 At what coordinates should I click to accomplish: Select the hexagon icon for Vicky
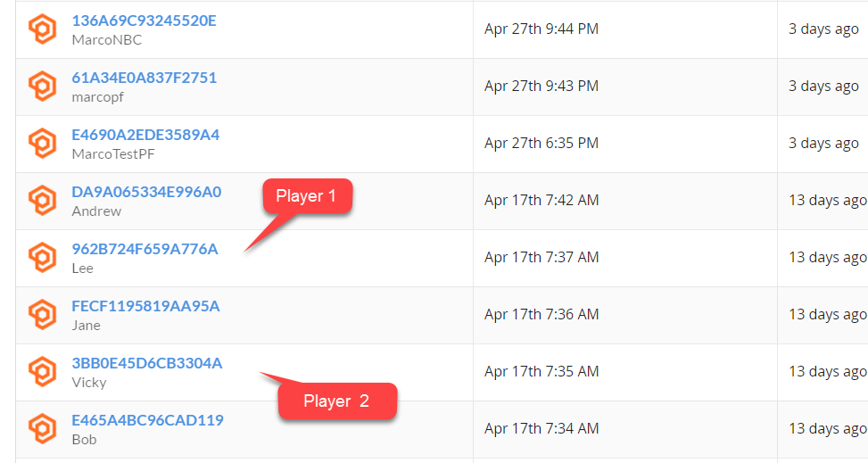43,372
